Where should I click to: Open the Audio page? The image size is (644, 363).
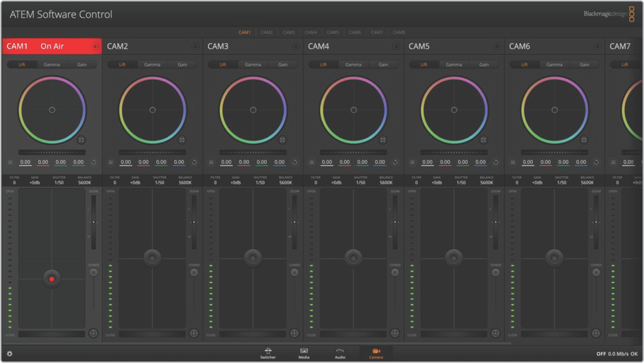pos(340,353)
